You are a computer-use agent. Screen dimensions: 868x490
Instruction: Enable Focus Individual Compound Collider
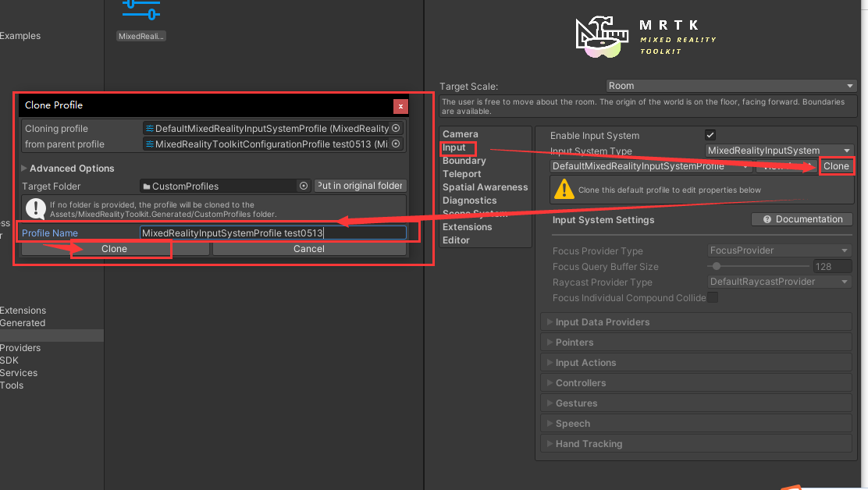tap(713, 297)
